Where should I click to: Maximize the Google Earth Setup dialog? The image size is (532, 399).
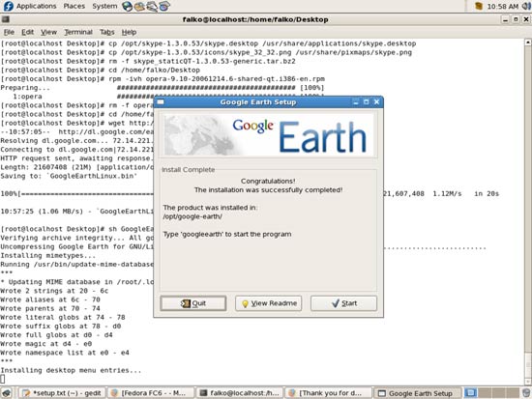(x=366, y=101)
